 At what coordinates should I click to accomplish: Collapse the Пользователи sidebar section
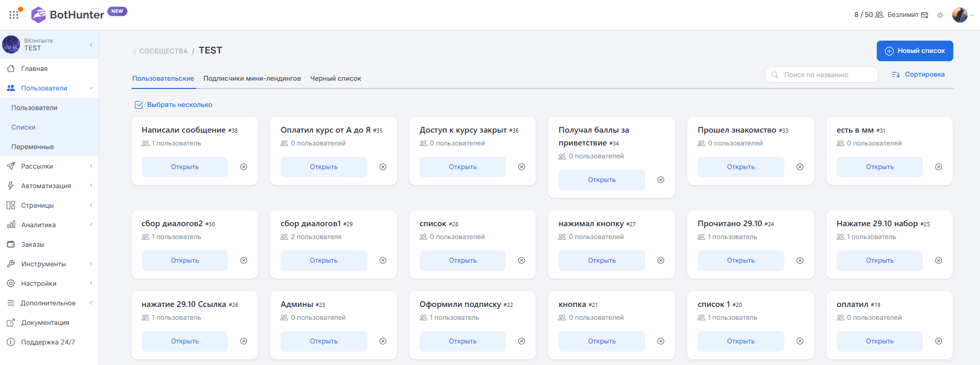pos(91,88)
